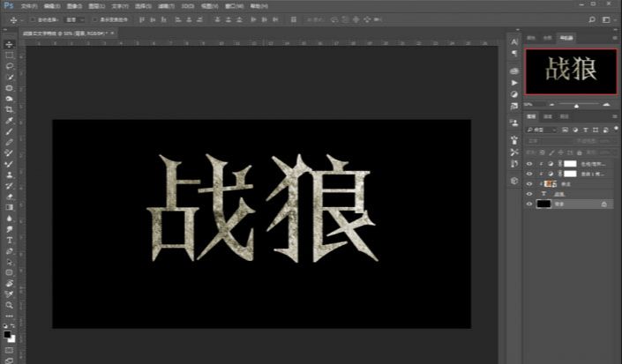Click distribute right edges icon
The image size is (622, 364).
pyautogui.click(x=275, y=19)
